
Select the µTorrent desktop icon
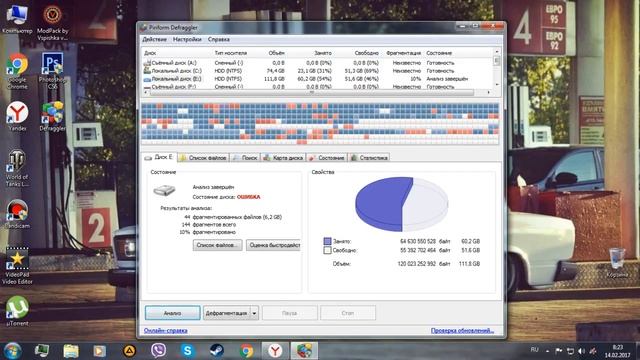click(17, 311)
